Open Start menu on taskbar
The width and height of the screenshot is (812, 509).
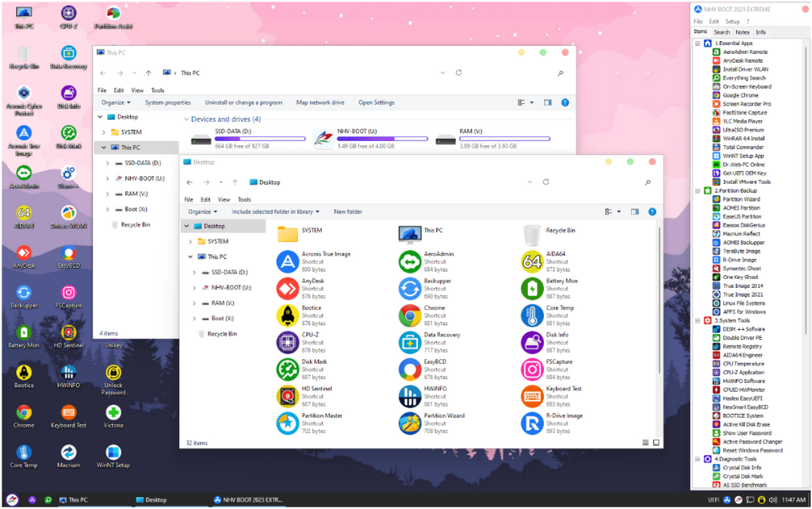click(x=13, y=499)
